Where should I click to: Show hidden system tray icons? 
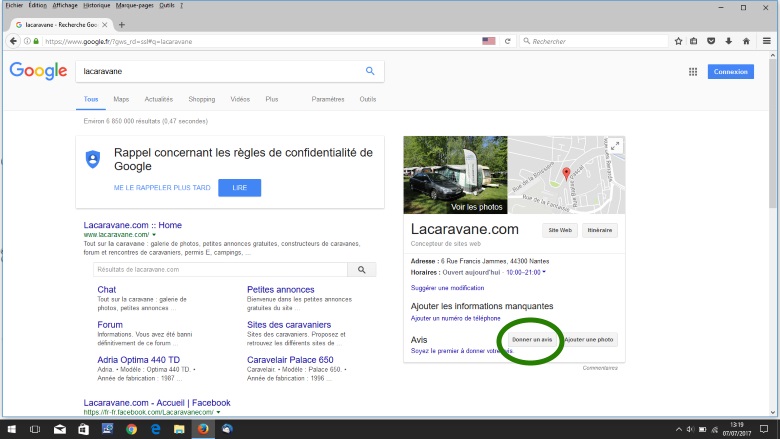tap(679, 429)
